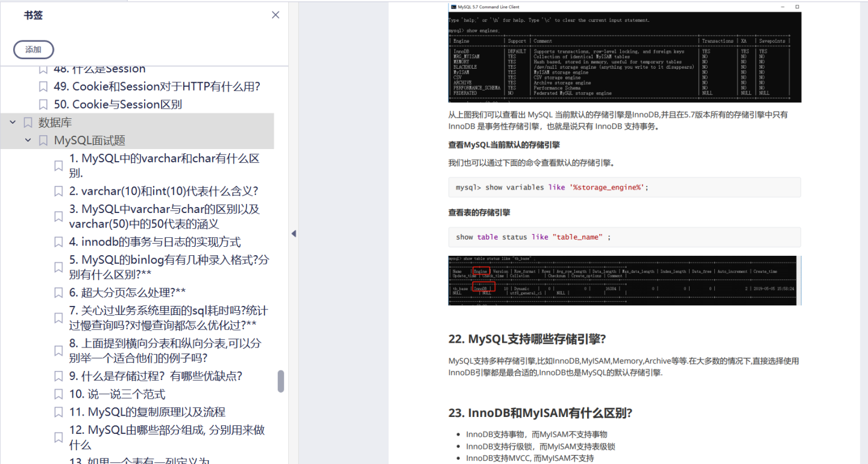Open bookmark 8. 上面提到横向分表和纵向分表

coord(165,351)
